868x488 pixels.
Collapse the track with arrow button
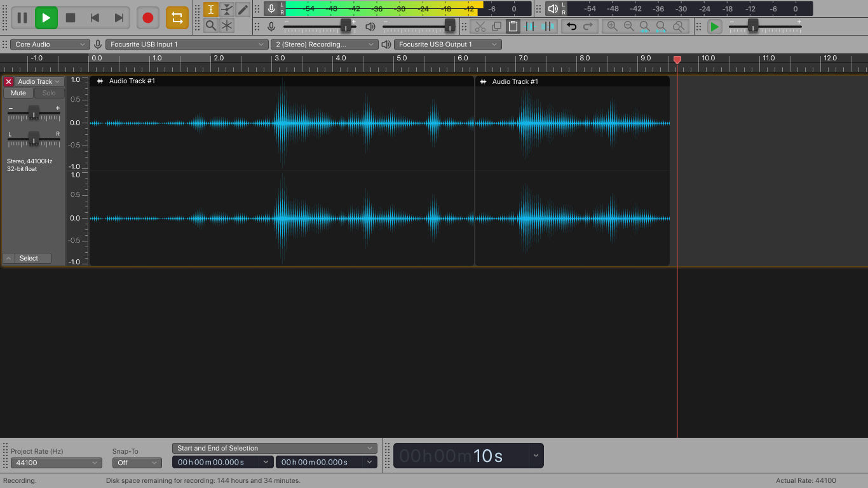pos(8,258)
